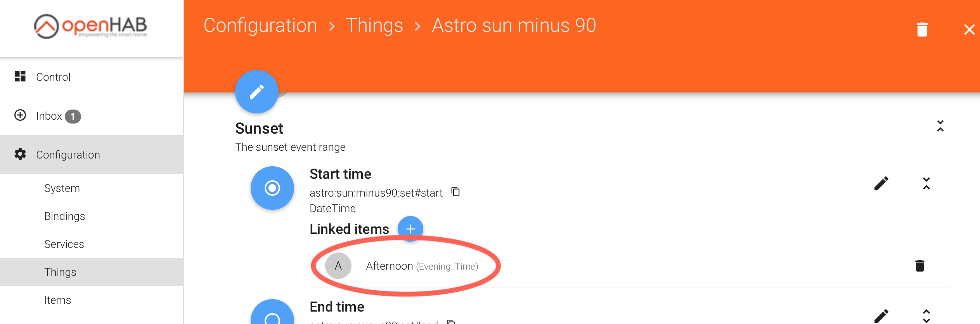Close the thing detail view
This screenshot has height=324, width=980.
tap(969, 30)
